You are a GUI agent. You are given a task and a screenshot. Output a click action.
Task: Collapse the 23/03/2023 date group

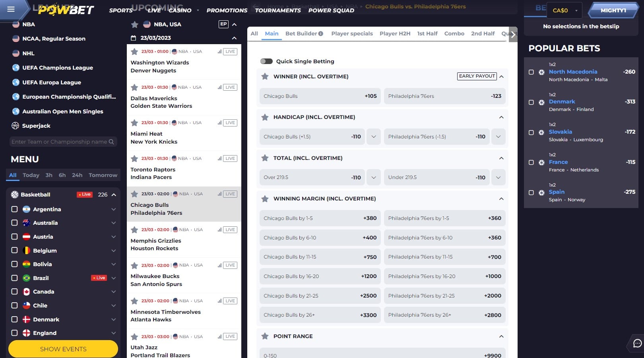pyautogui.click(x=234, y=38)
